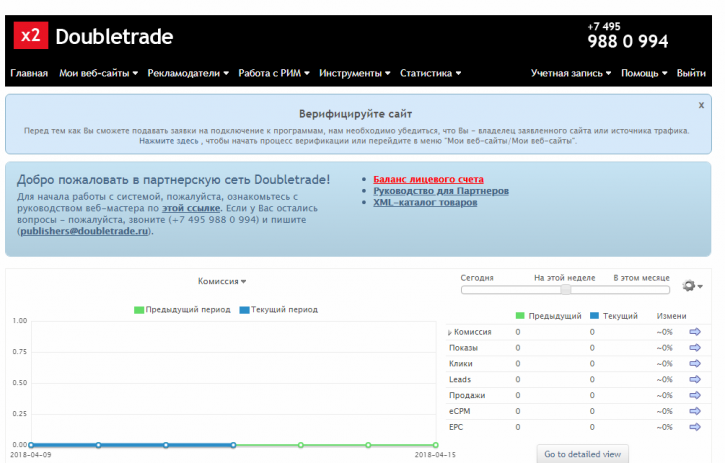Open the Баланс лицевого счета link
This screenshot has height=463, width=725.
pos(428,179)
